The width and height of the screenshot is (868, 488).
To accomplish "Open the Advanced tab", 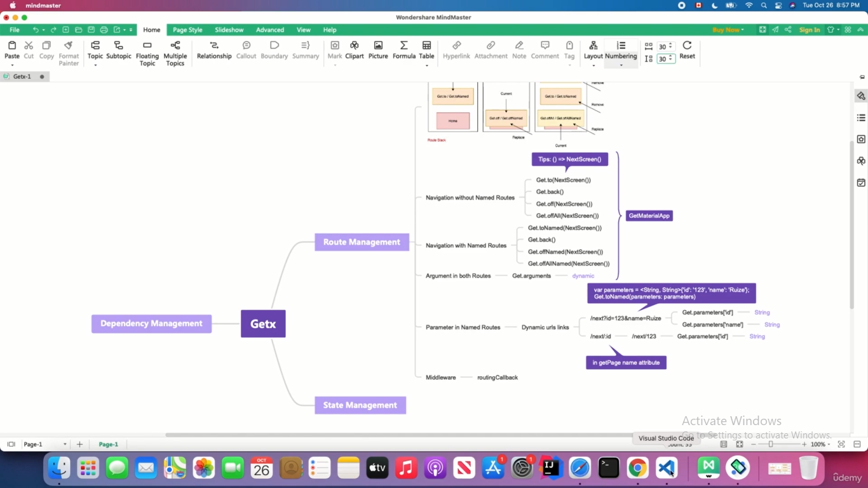I will [270, 30].
